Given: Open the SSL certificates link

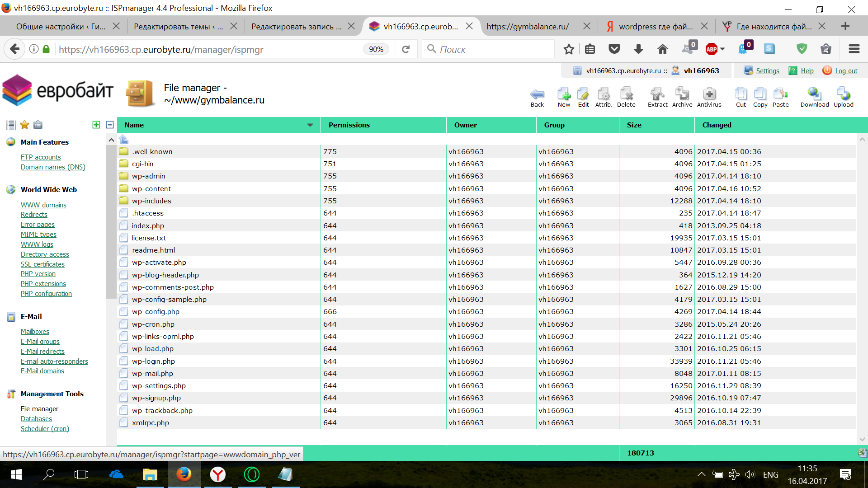Looking at the screenshot, I should click(x=42, y=264).
